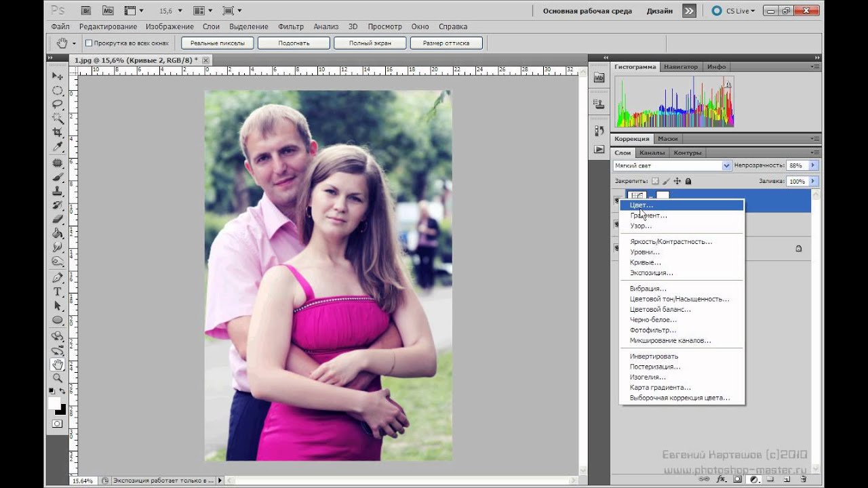868x488 pixels.
Task: Delete the layer with the trash icon
Action: [802, 479]
